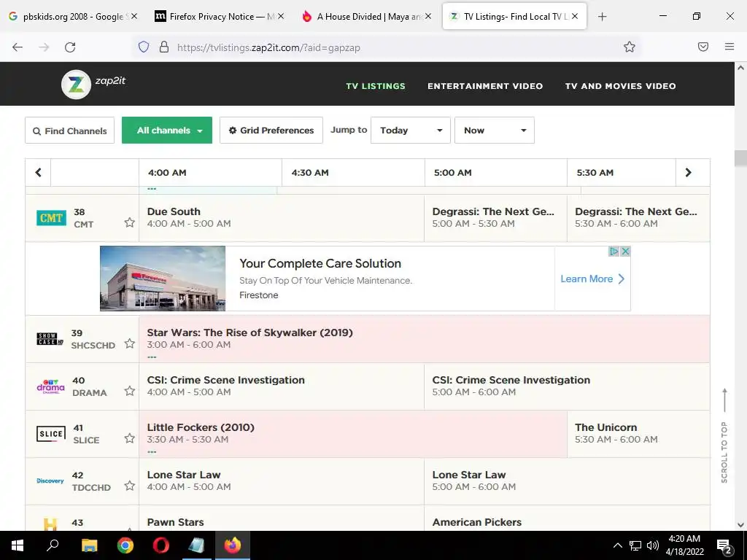Open The Unicorn 5:30 AM listing
Image resolution: width=747 pixels, height=560 pixels.
(x=638, y=434)
